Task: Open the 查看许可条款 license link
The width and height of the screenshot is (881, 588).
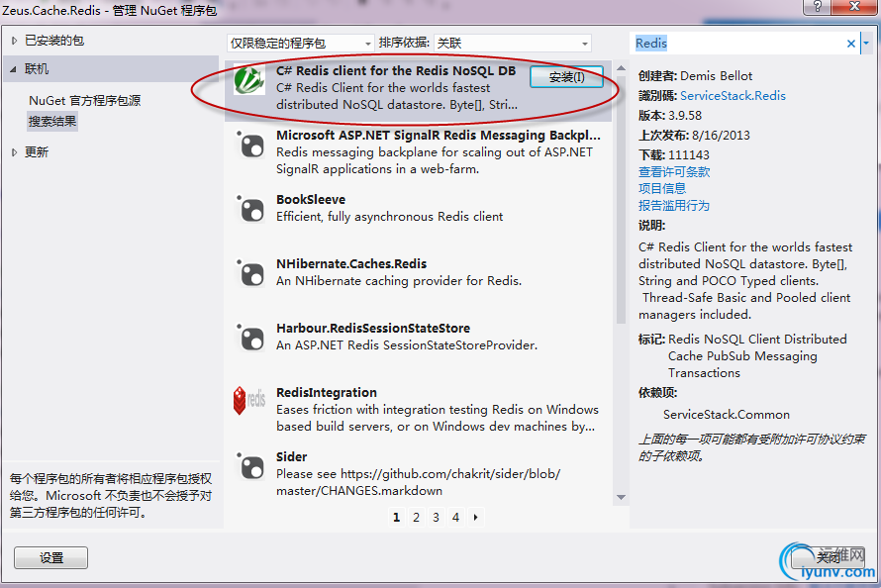Action: click(674, 172)
